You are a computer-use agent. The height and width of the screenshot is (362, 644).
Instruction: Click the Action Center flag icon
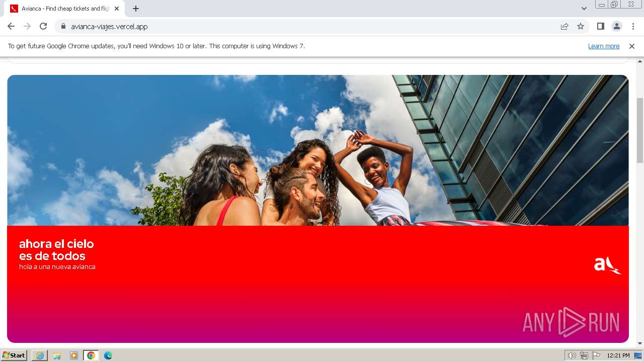point(596,355)
